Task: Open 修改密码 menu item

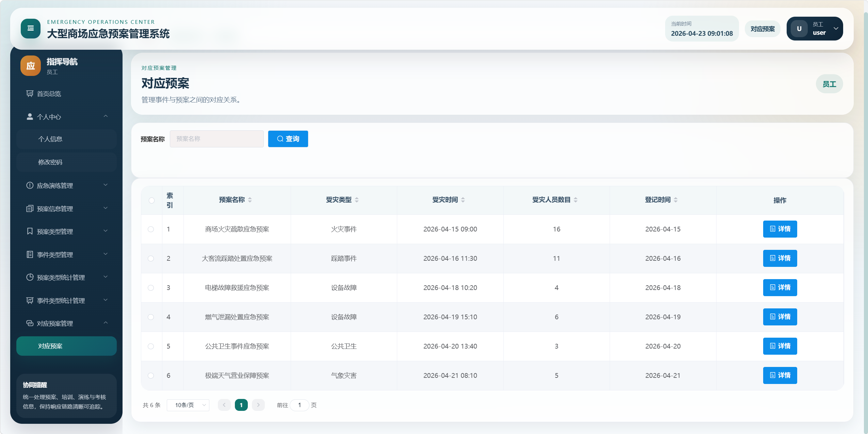Action: (x=50, y=162)
